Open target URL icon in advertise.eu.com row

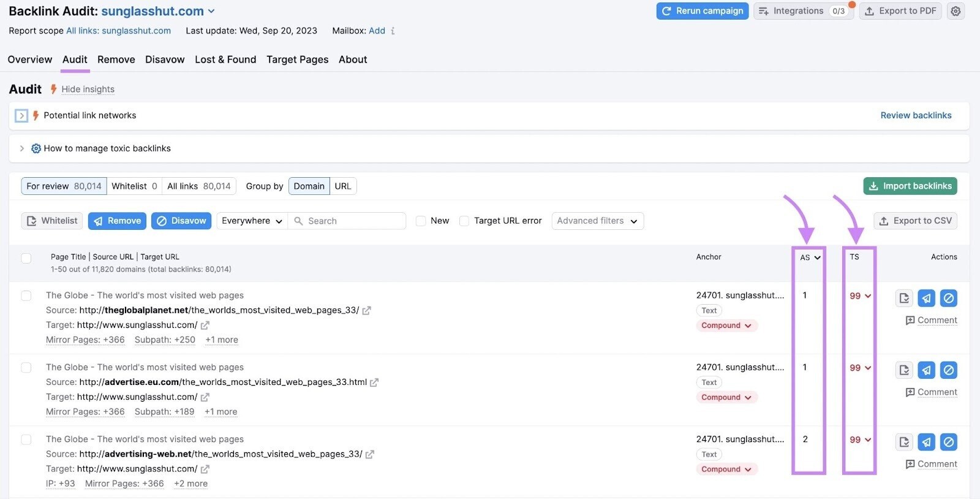(205, 397)
